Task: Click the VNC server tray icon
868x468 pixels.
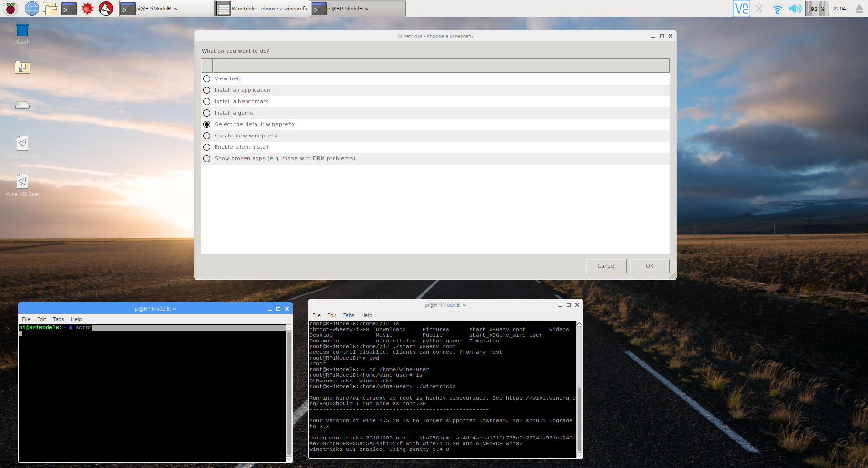Action: point(741,8)
